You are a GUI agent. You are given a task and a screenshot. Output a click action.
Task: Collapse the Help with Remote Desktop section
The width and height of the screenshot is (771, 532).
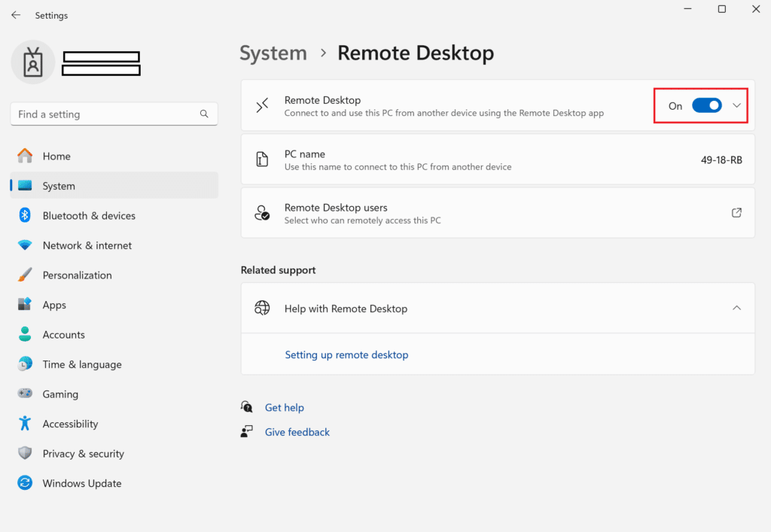(736, 308)
